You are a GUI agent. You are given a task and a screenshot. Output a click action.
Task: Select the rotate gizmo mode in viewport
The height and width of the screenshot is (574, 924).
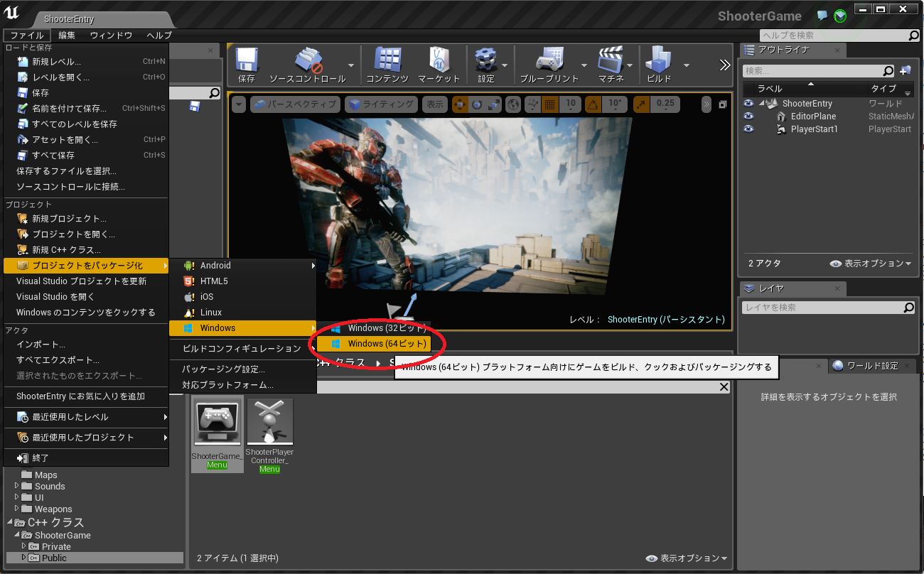(477, 104)
